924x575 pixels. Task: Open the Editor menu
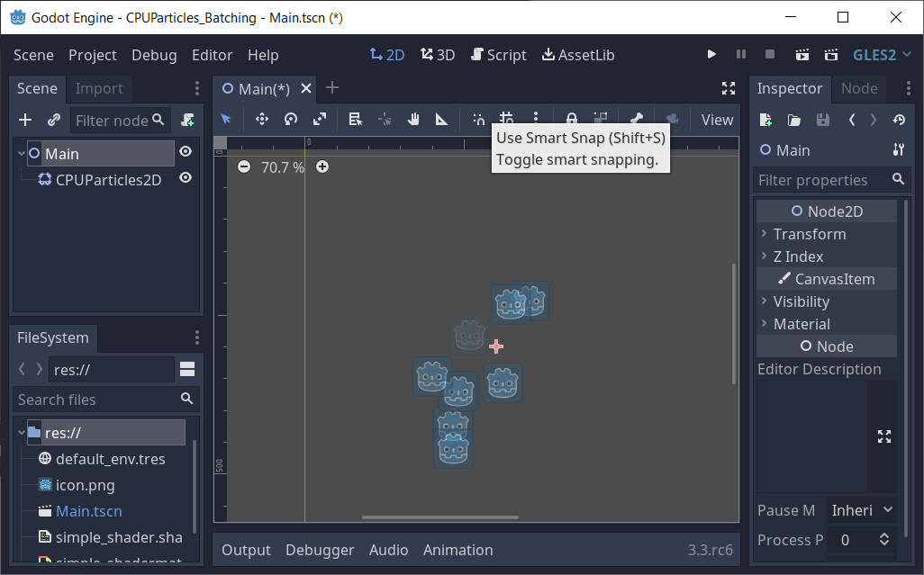pos(213,55)
